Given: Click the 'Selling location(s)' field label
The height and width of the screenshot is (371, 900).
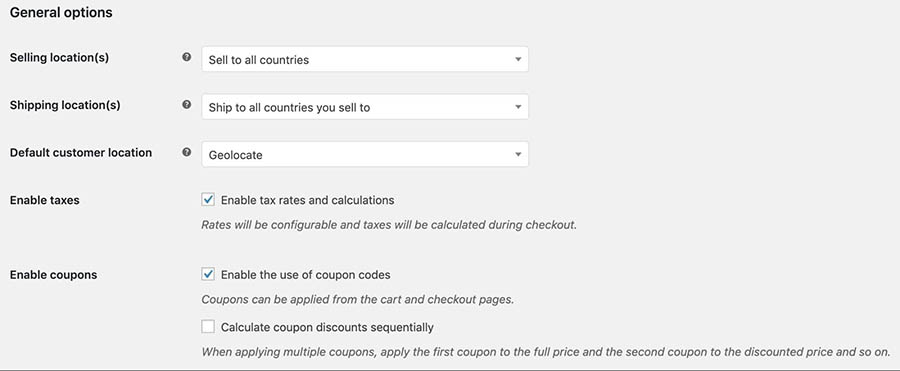Looking at the screenshot, I should pyautogui.click(x=59, y=57).
